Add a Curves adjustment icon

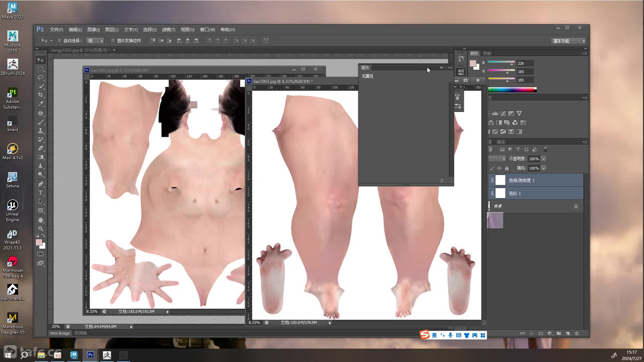503,114
